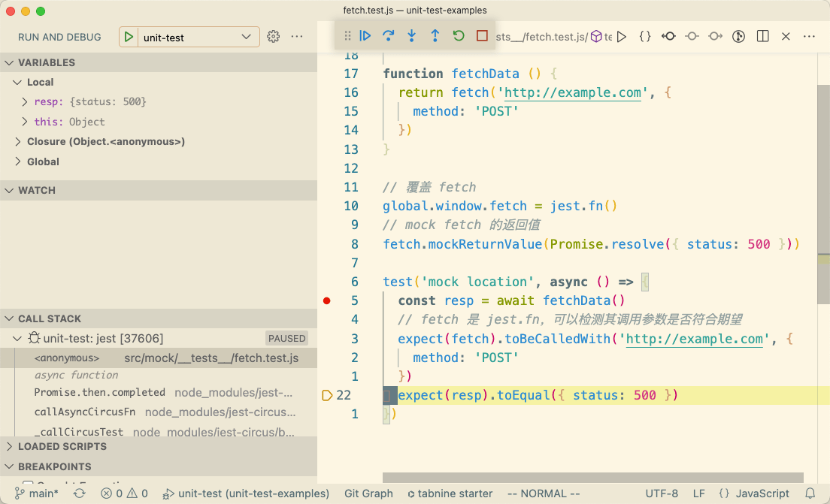
Task: Step into the function call
Action: tap(412, 35)
